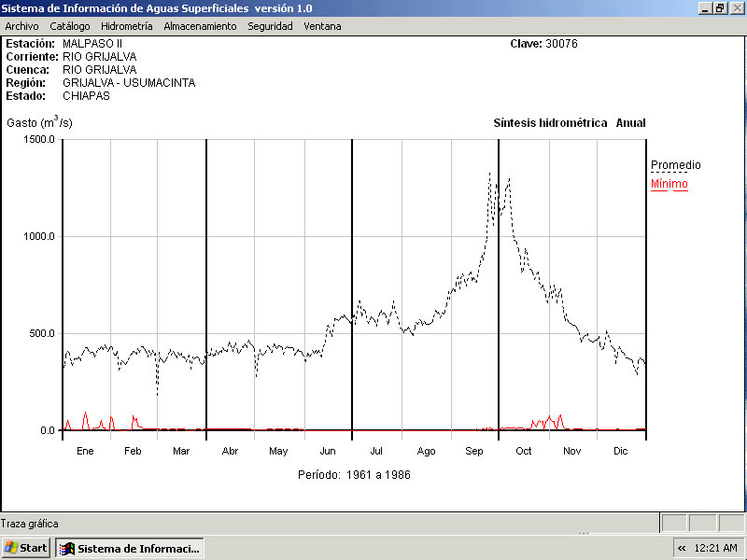Open the Ventana menu
The image size is (747, 560).
click(x=322, y=26)
